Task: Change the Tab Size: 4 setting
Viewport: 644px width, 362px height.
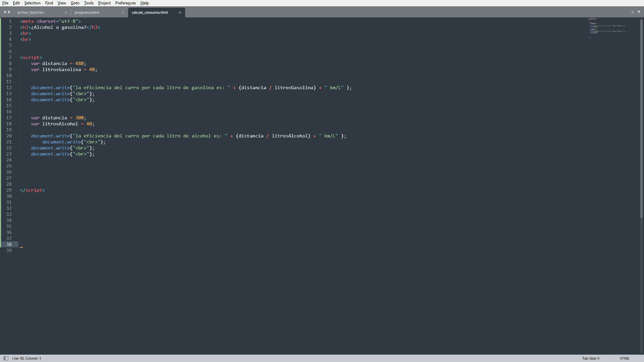Action: click(x=591, y=358)
